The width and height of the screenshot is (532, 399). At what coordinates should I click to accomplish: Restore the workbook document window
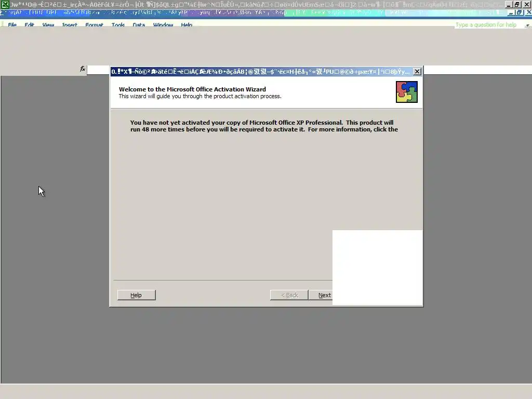[519, 13]
